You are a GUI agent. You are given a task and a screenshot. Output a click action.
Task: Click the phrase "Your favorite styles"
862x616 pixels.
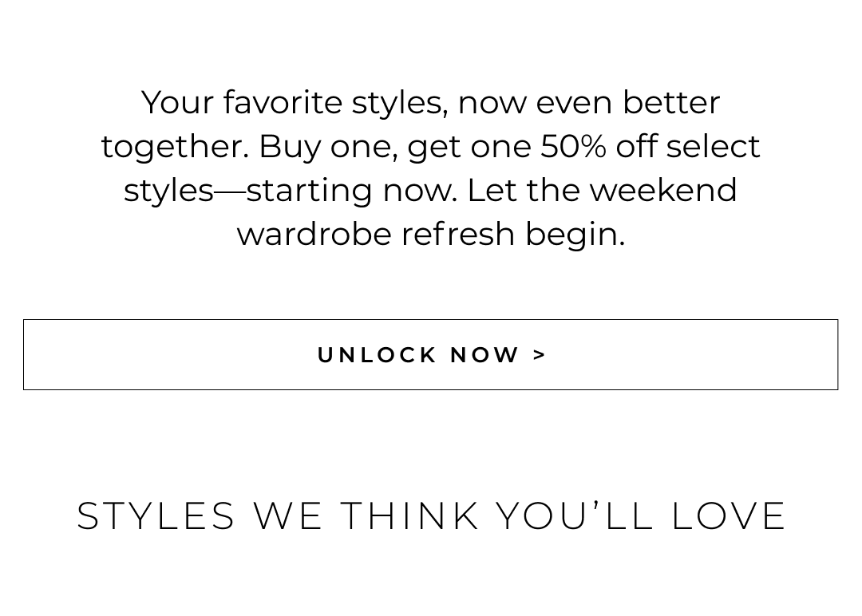292,103
